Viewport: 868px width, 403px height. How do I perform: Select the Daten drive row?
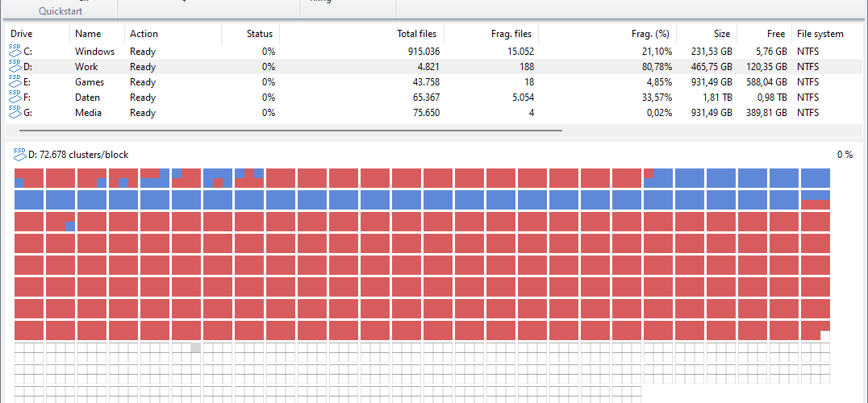(433, 98)
